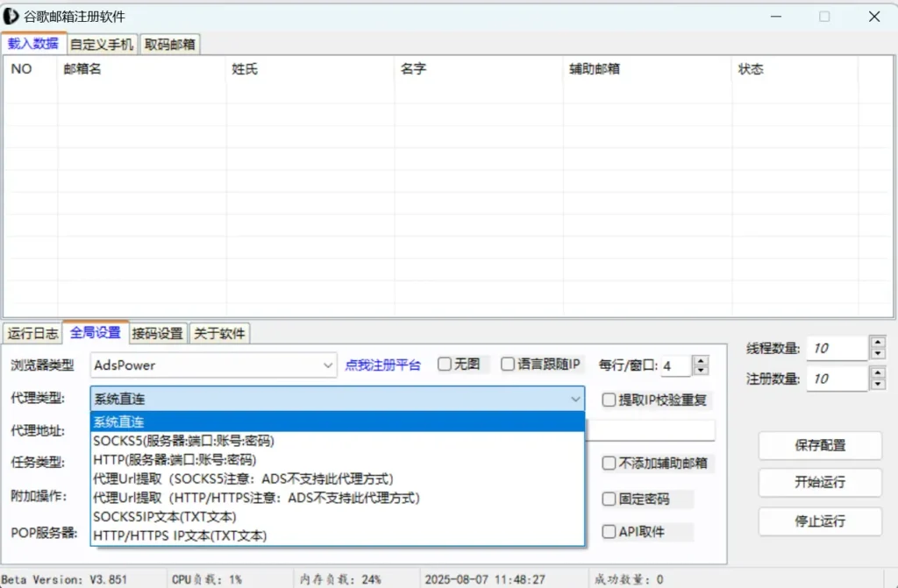Click the 注册数量 input field
Image resolution: width=898 pixels, height=588 pixels.
click(837, 379)
